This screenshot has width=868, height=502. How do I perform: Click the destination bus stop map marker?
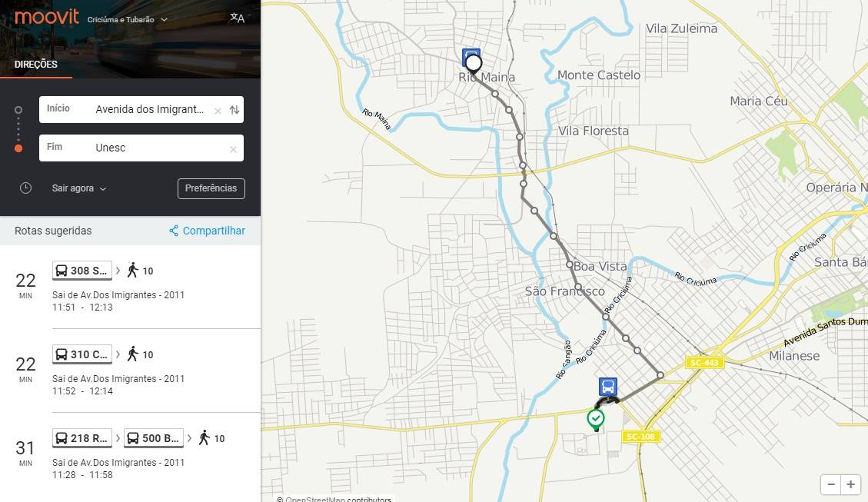(608, 387)
